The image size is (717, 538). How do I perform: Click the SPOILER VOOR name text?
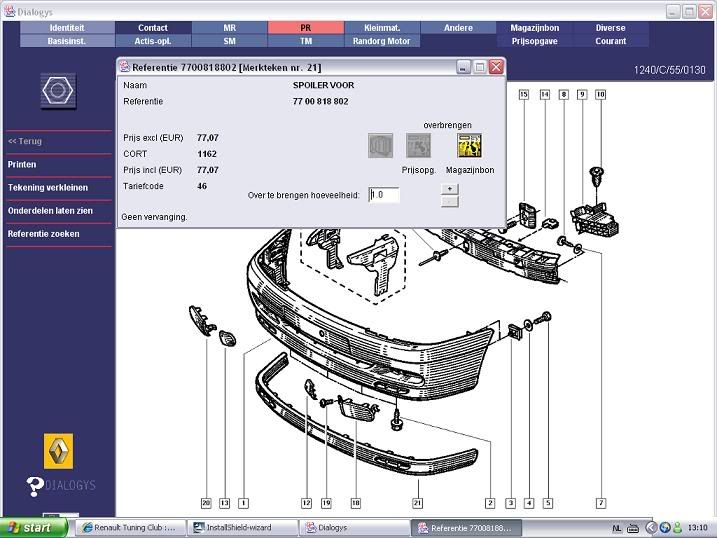coord(324,85)
